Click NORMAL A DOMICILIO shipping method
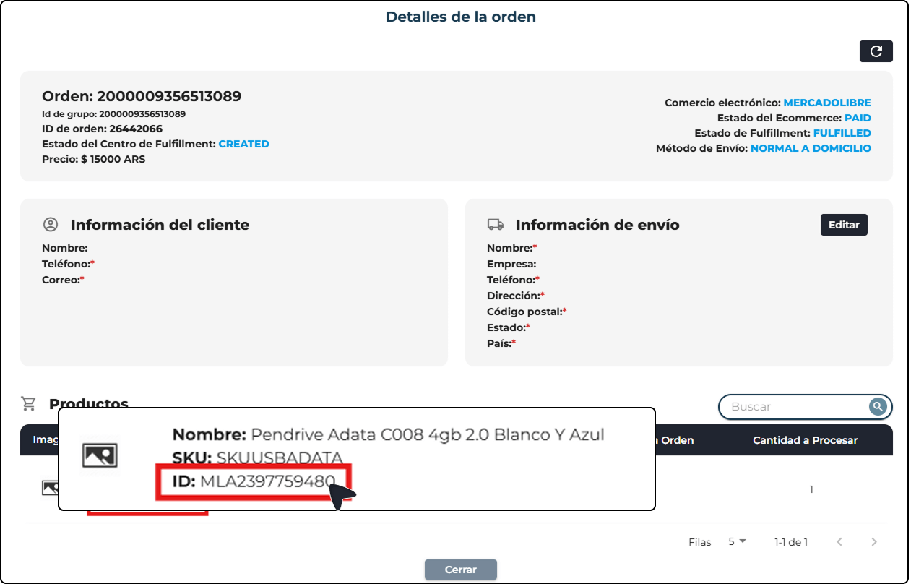The height and width of the screenshot is (584, 924). (811, 148)
